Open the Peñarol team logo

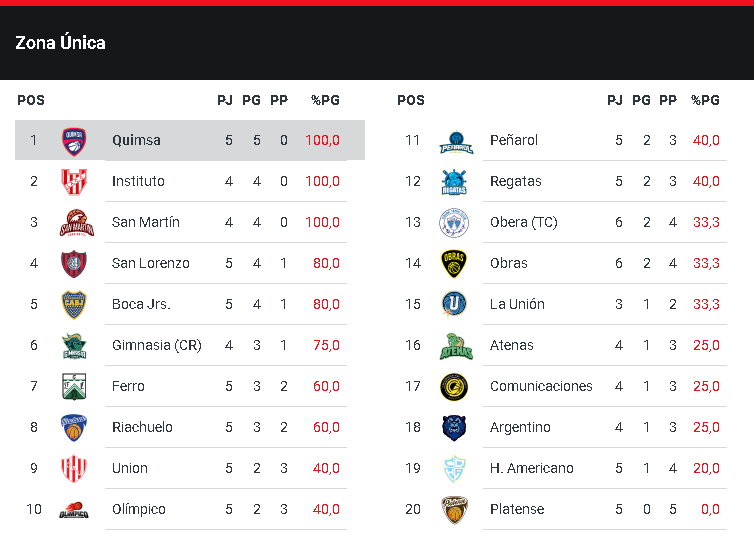pos(455,141)
